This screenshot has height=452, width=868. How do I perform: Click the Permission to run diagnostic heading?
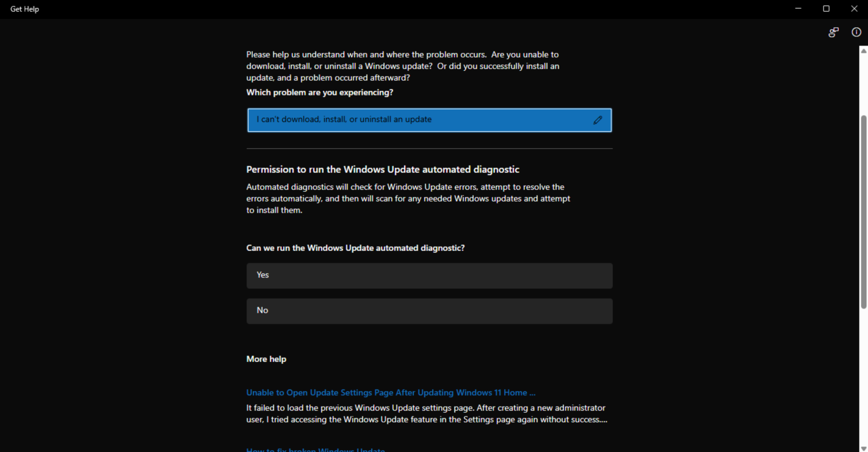(x=382, y=169)
